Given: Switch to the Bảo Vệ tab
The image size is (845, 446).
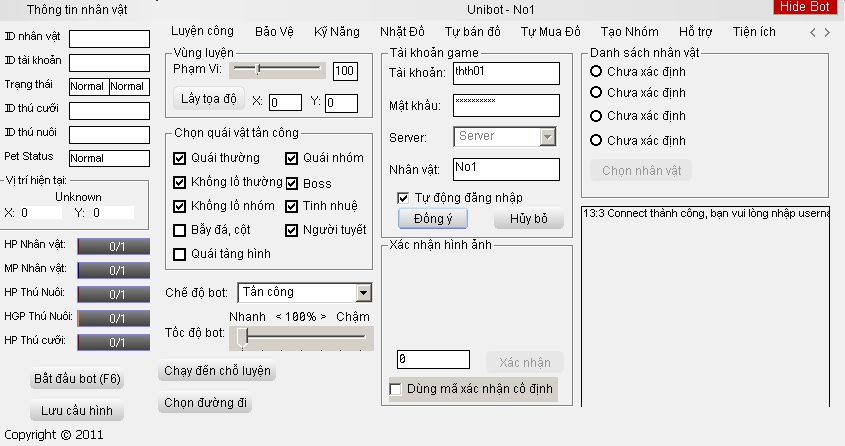Looking at the screenshot, I should 274,32.
